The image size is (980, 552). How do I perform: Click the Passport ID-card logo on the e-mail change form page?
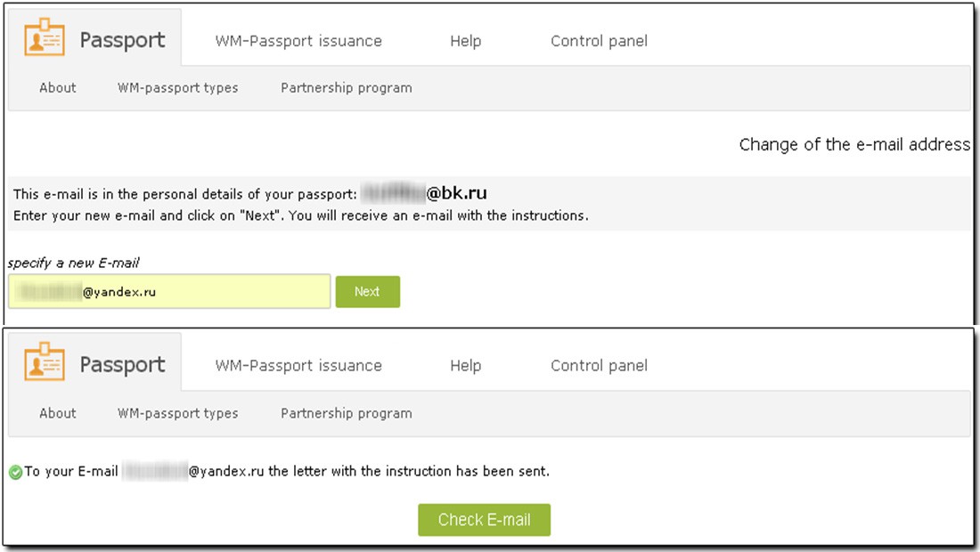pos(44,40)
